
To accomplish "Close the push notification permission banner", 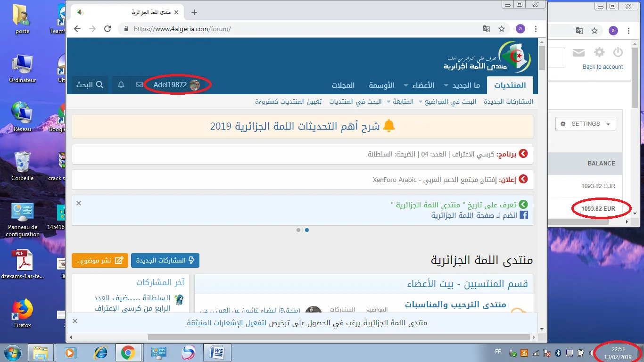I will coord(75,321).
